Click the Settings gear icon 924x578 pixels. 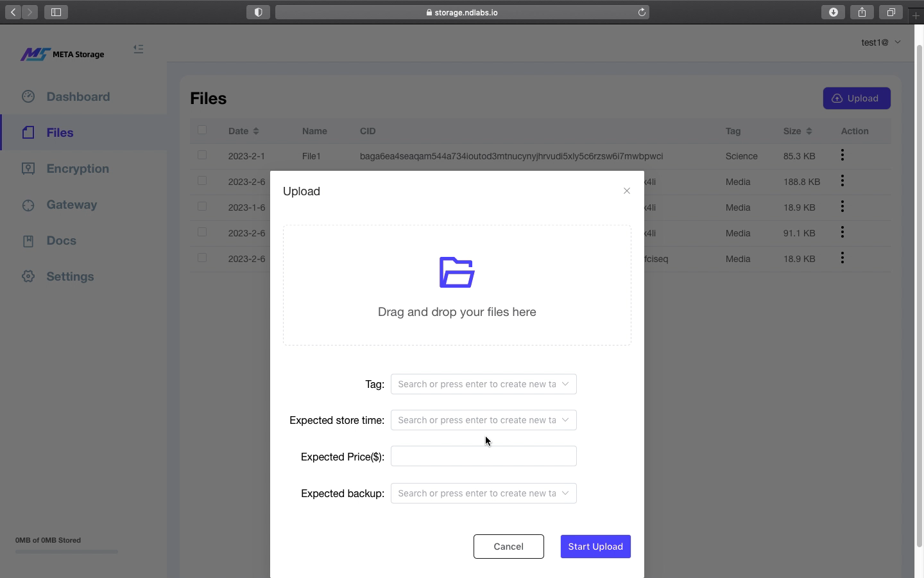pyautogui.click(x=28, y=276)
